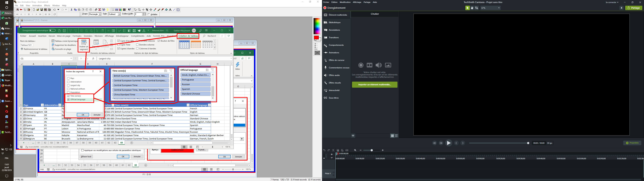Switch media bin to thumbnail grid view
The width and height of the screenshot is (644, 181).
[392, 136]
